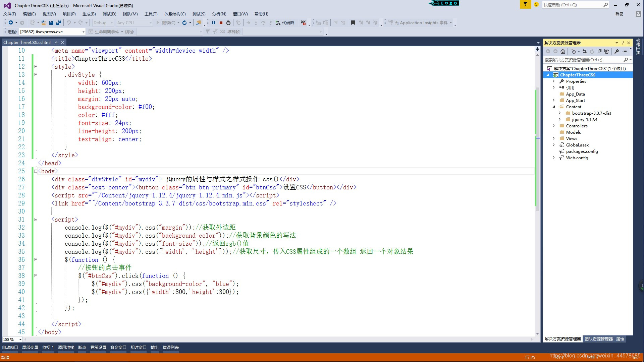Collapse the body outline toggle at line 25

[36, 171]
